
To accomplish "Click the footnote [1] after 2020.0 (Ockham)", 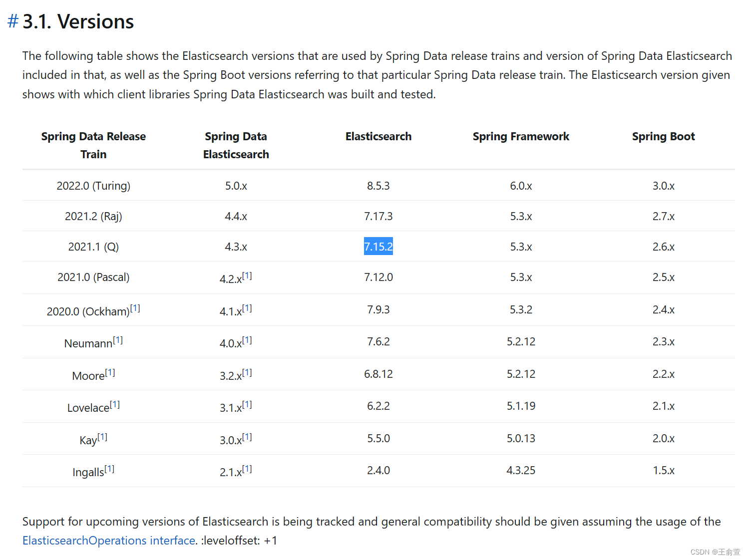I will (135, 308).
